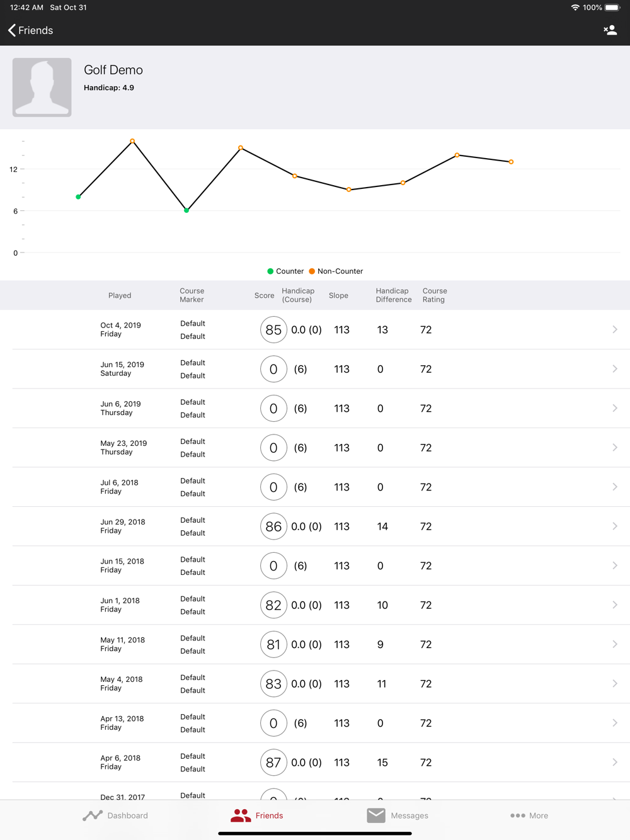
Task: Tap the score 87 circle
Action: tap(273, 763)
